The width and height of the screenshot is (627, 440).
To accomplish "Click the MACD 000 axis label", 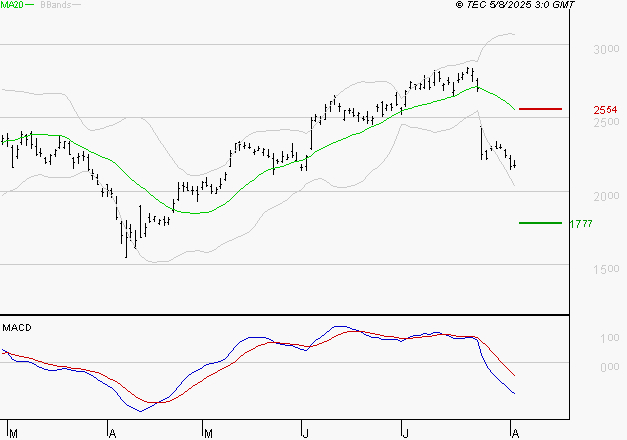I will (610, 367).
